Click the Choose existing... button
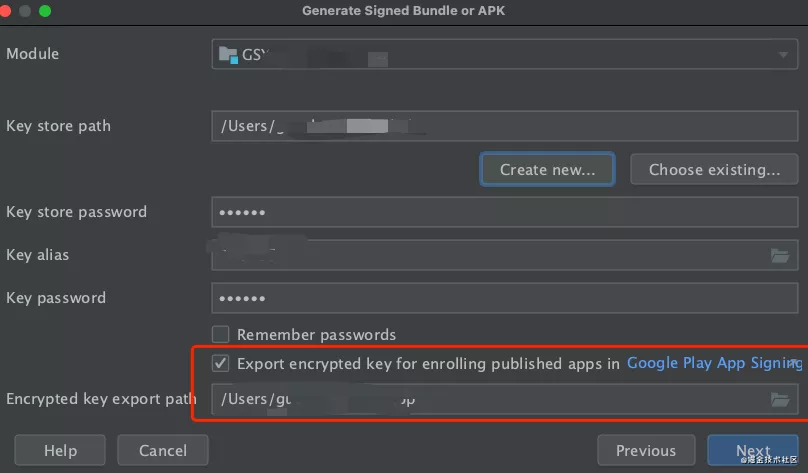Image resolution: width=808 pixels, height=473 pixels. click(x=714, y=169)
